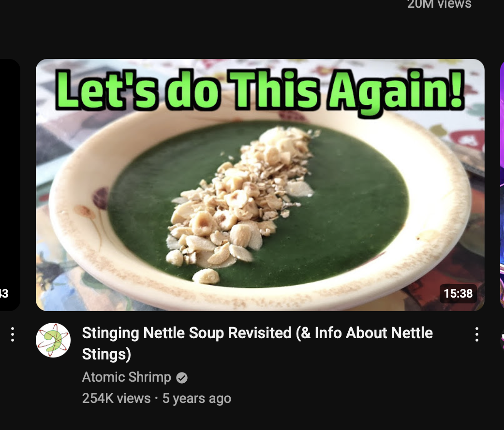Visit the Atomic Shrimp channel name link
Screen dimensions: 504x430
click(x=126, y=377)
